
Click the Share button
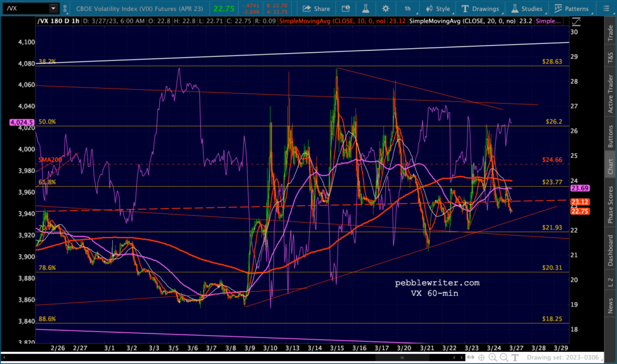[316, 8]
